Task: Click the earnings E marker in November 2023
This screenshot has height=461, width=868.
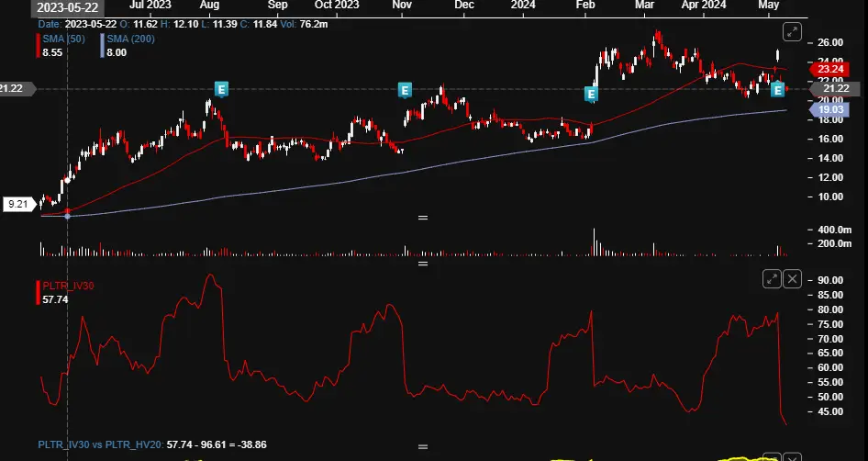Action: point(405,90)
